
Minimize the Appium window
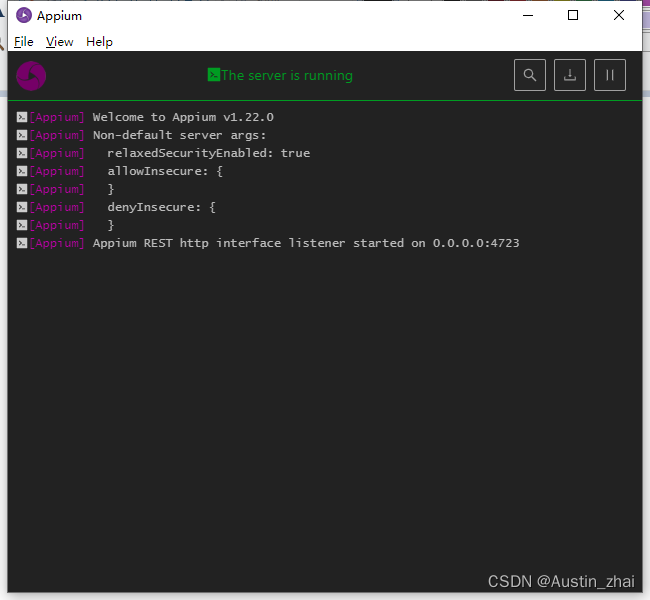(x=528, y=15)
